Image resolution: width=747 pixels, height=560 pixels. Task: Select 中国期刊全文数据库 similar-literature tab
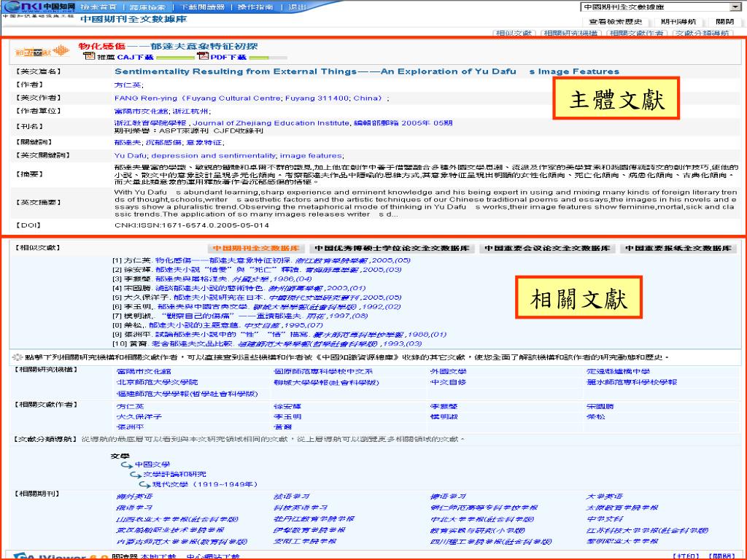(256, 249)
